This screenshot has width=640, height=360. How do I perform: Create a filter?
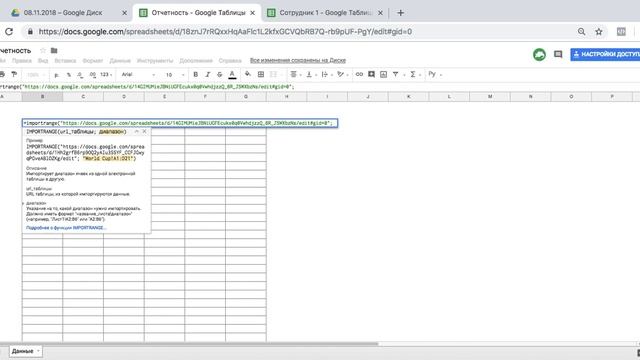(x=396, y=74)
